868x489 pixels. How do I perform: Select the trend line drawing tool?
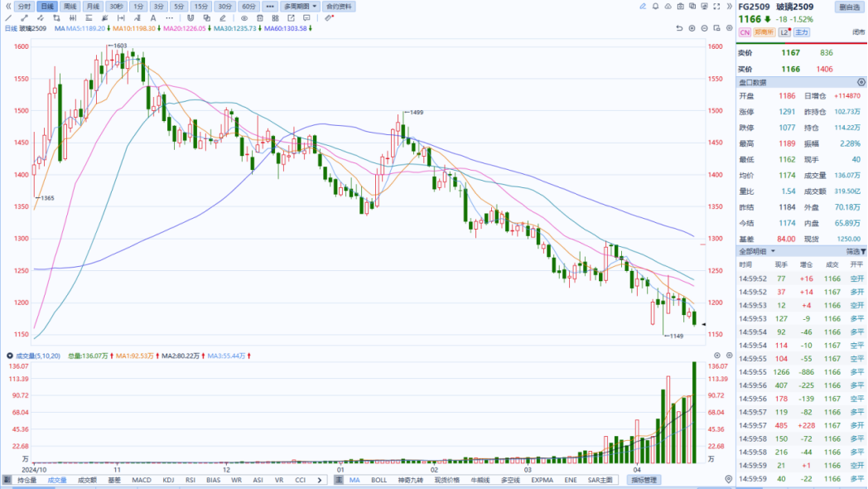click(8, 17)
